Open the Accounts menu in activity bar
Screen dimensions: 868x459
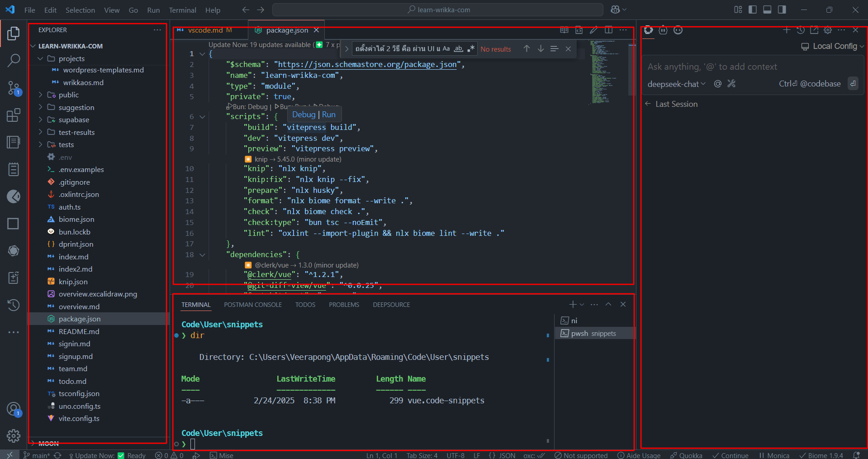[14, 410]
